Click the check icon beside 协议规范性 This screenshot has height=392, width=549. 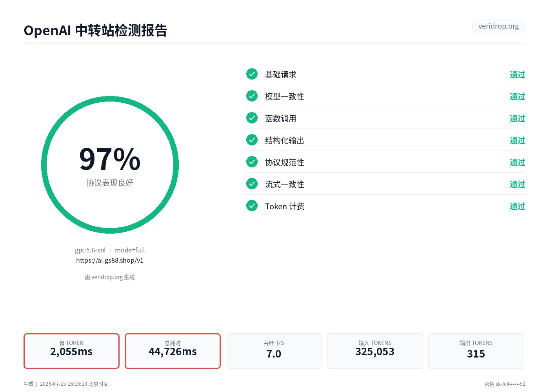[252, 162]
